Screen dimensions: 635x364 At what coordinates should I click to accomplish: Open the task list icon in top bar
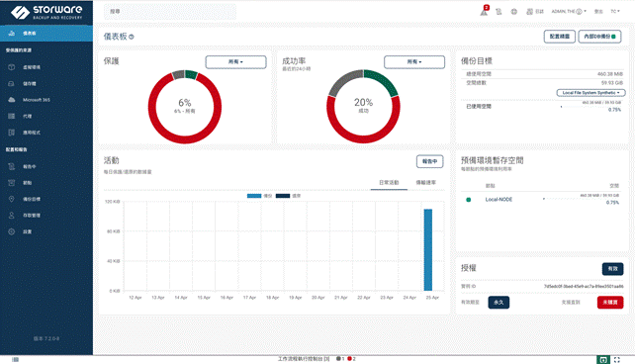(499, 12)
